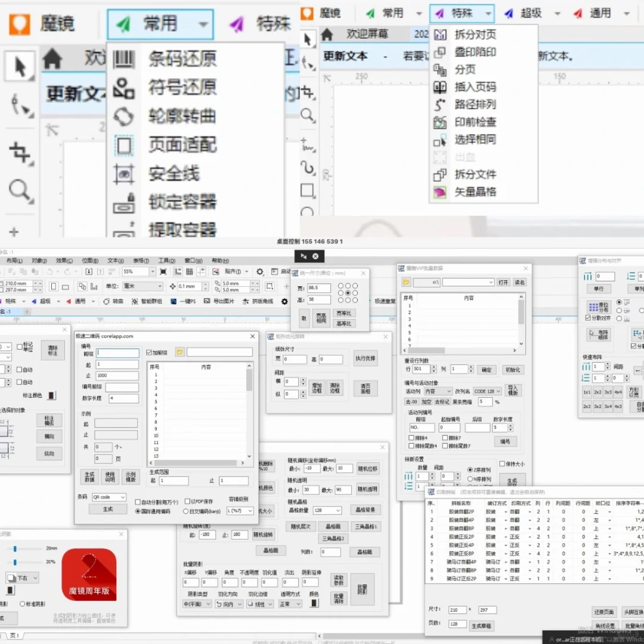Check the 标记单位 checkbox
Screen dimensions: 644x644
[x=19, y=346]
